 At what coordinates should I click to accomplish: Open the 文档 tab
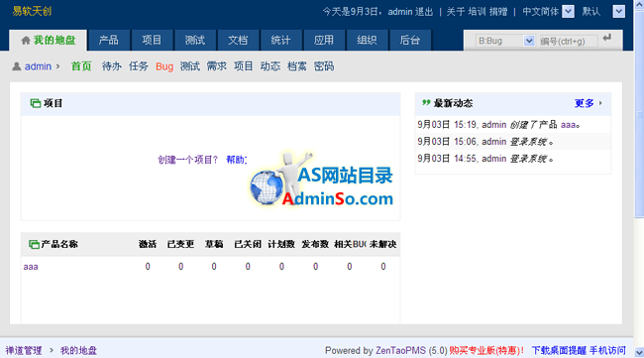(x=238, y=40)
